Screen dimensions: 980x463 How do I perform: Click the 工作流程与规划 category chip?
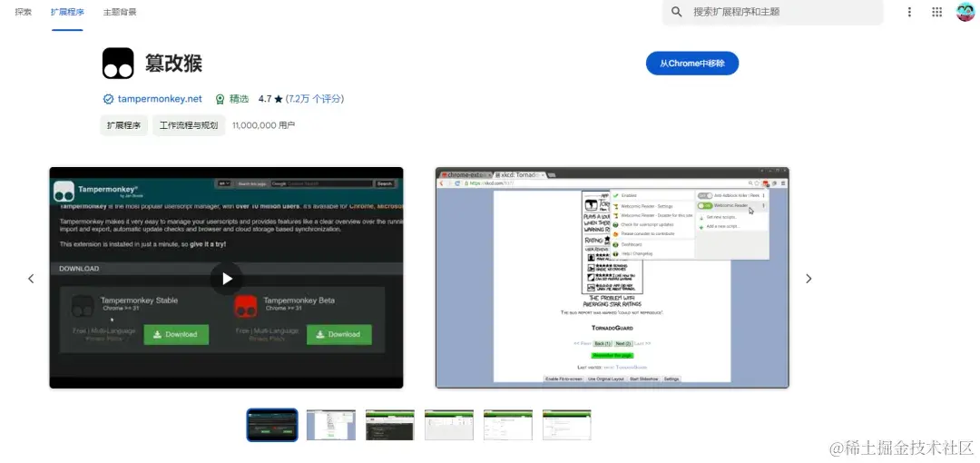coord(189,125)
